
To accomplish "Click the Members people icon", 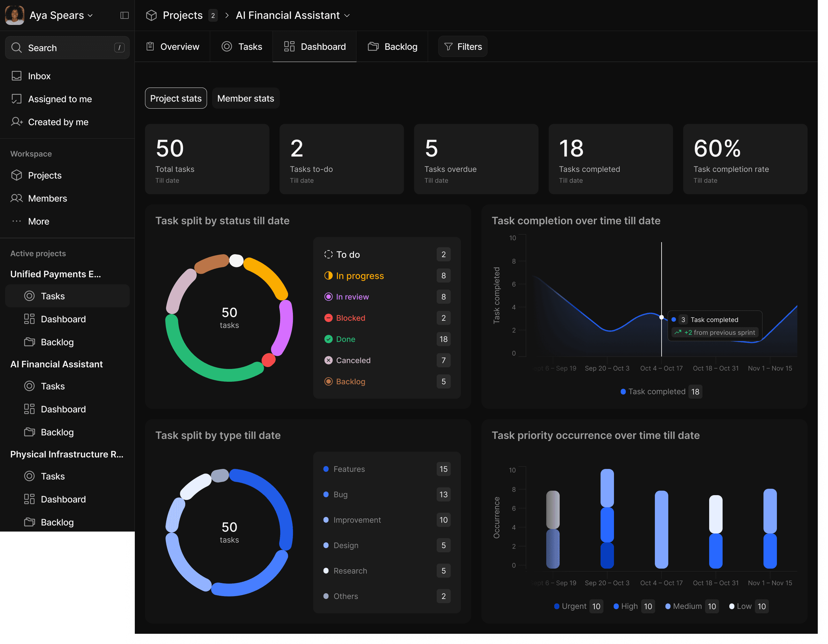I will tap(16, 198).
